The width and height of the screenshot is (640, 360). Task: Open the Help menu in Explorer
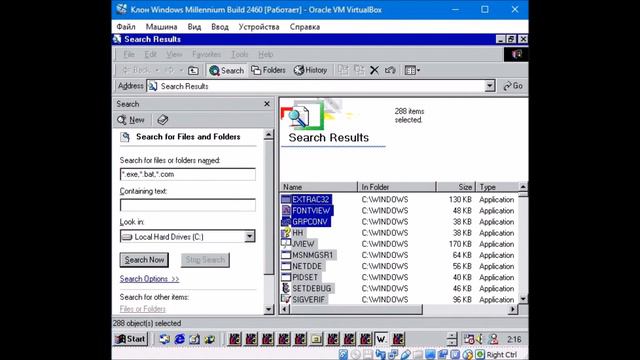click(265, 54)
